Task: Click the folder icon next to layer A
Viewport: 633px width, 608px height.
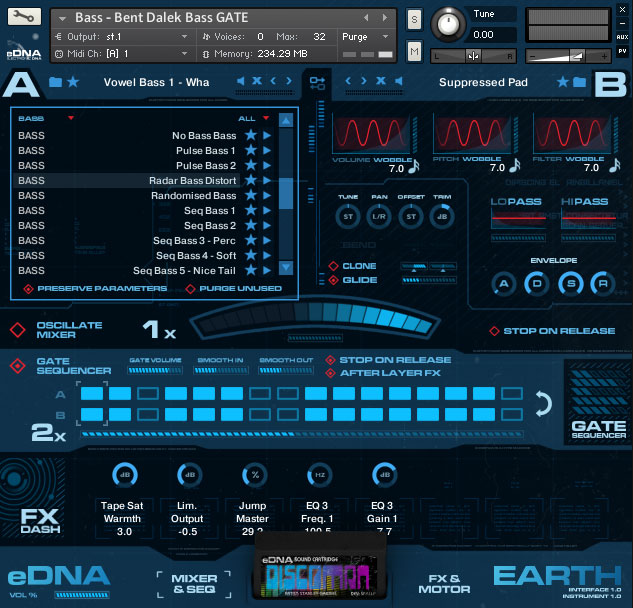Action: 53,81
